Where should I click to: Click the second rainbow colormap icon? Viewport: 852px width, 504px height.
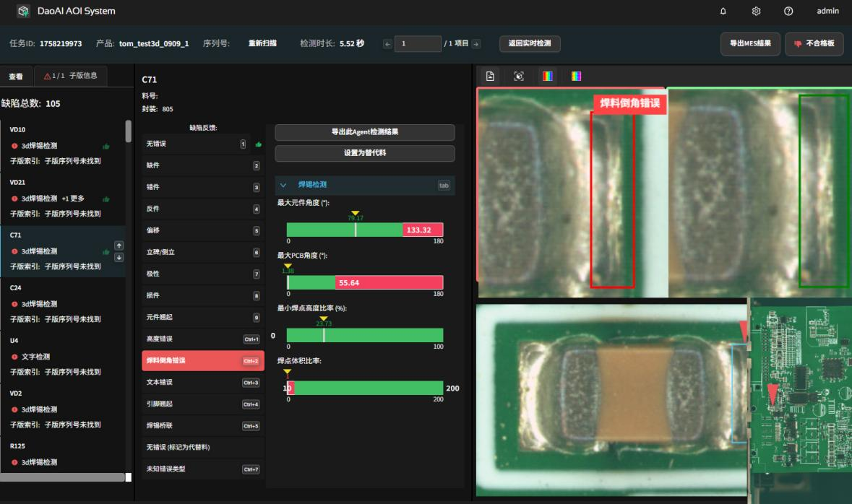click(x=577, y=76)
